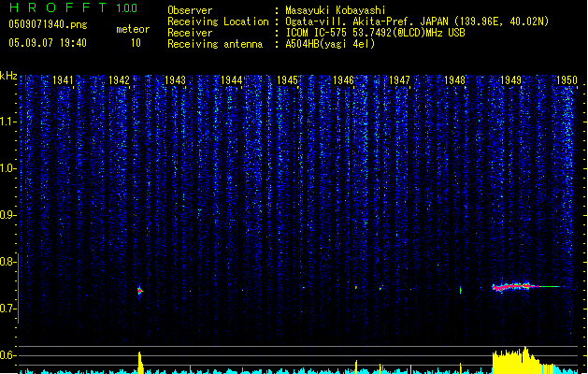Click the yellow power spike after 1942
This screenshot has height=374, width=588.
pos(140,363)
